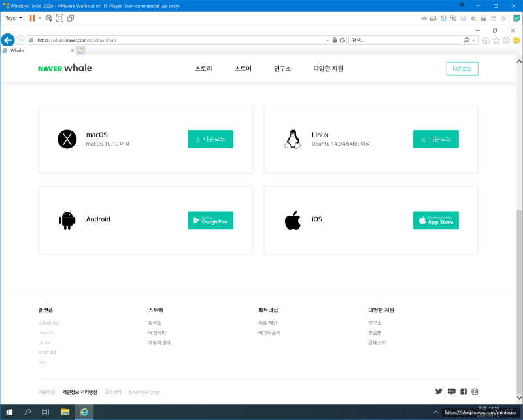523x420 pixels.
Task: Click footer 도움말 link
Action: (375, 333)
